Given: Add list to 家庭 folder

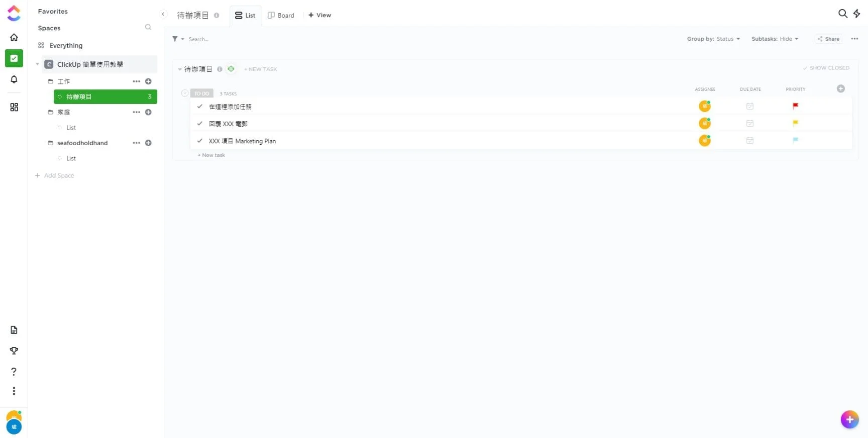Looking at the screenshot, I should pyautogui.click(x=148, y=112).
